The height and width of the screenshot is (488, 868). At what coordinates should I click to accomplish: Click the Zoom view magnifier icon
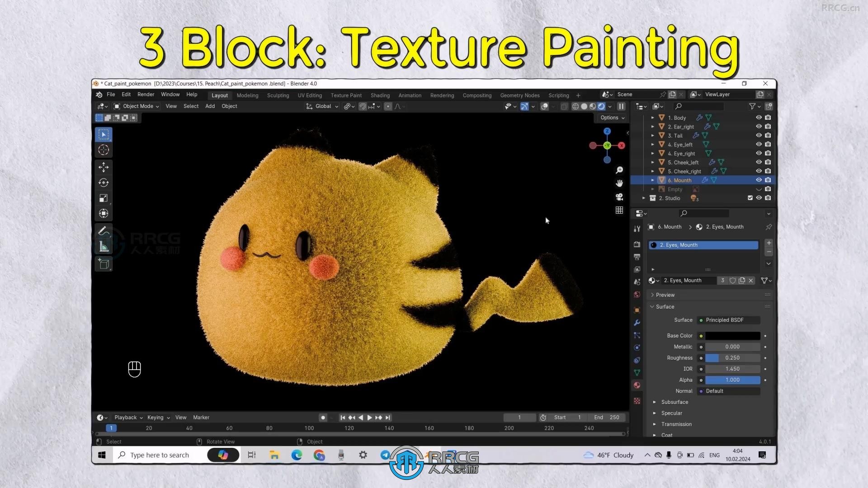click(x=619, y=170)
